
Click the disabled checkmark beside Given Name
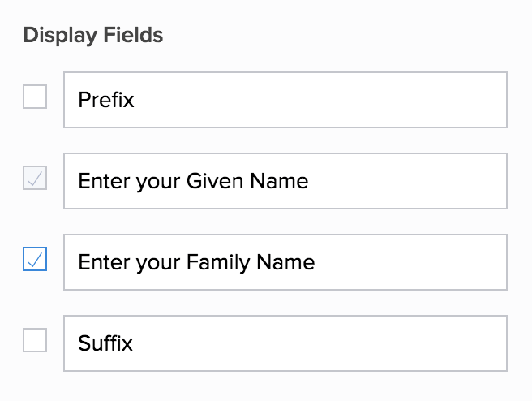coord(35,179)
